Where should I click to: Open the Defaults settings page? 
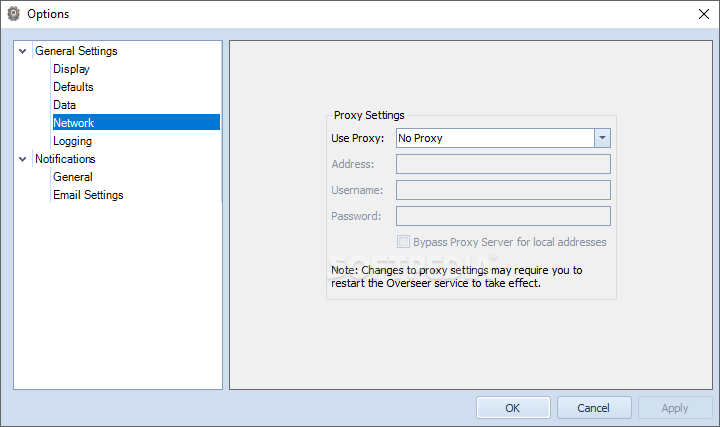[73, 87]
